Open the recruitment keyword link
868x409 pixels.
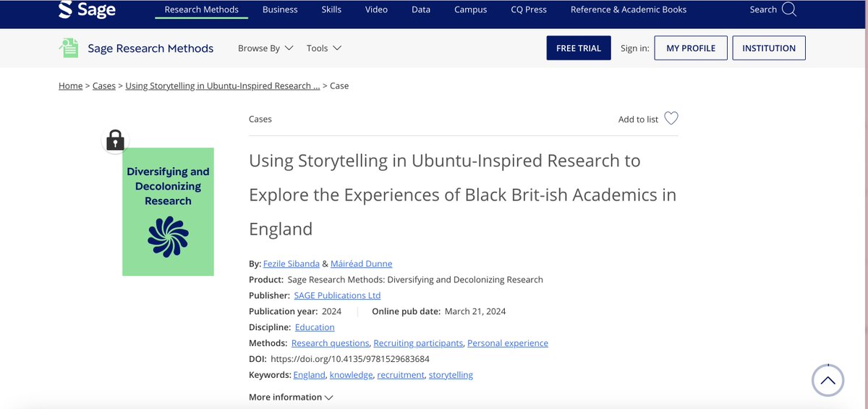[x=401, y=375]
